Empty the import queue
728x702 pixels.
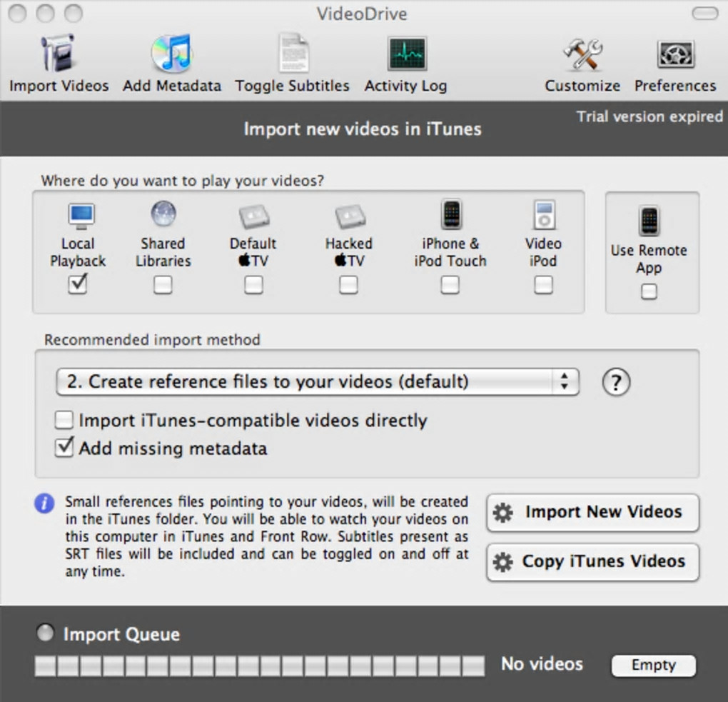[x=654, y=666]
